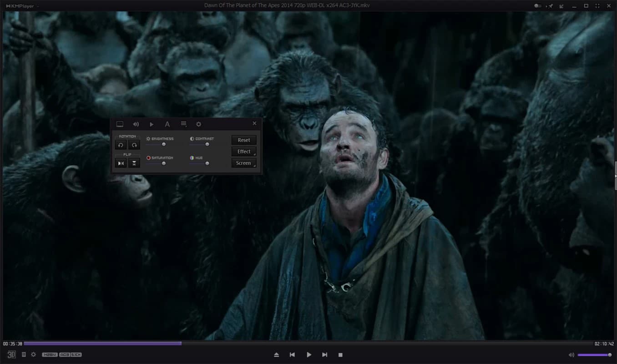Flip video vertically
This screenshot has height=364, width=617.
pyautogui.click(x=134, y=163)
